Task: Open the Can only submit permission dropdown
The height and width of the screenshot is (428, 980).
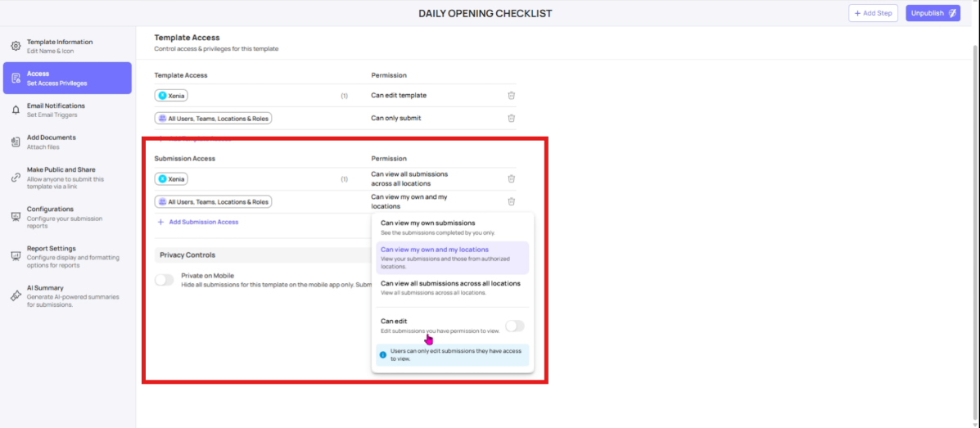Action: [396, 118]
